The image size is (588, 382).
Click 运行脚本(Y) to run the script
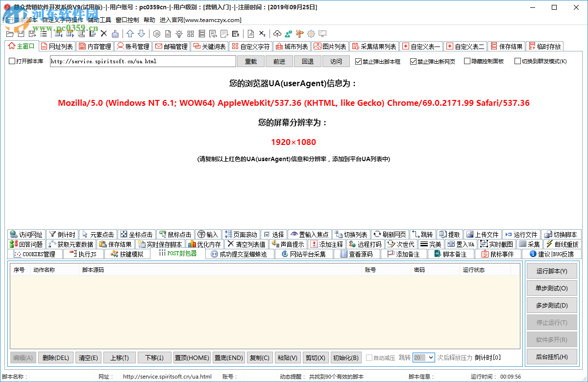pyautogui.click(x=552, y=270)
